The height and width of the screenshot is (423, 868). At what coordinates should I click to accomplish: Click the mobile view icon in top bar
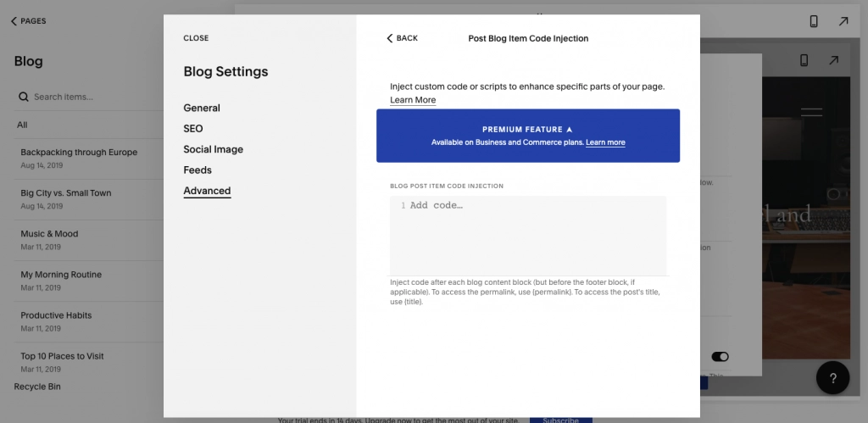coord(814,21)
